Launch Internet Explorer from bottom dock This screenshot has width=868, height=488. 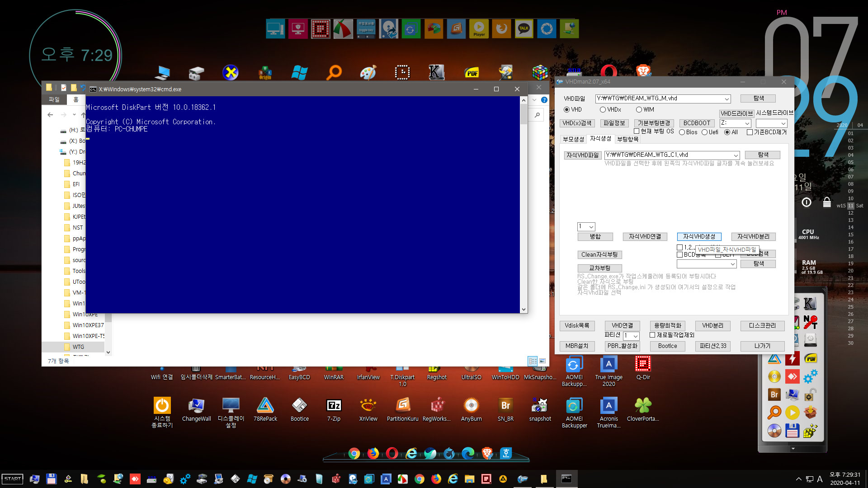[411, 453]
